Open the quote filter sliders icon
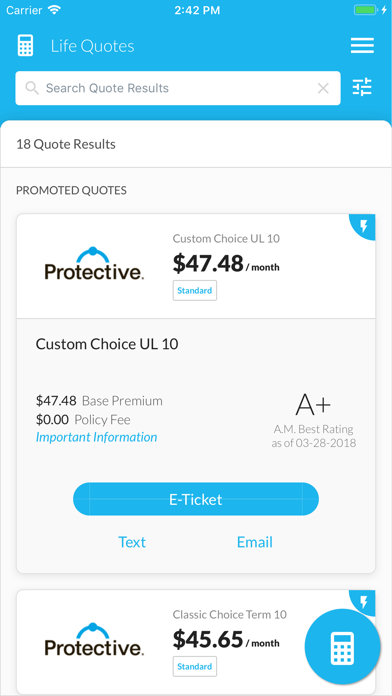Viewport: 392px width, 696px height. coord(362,87)
